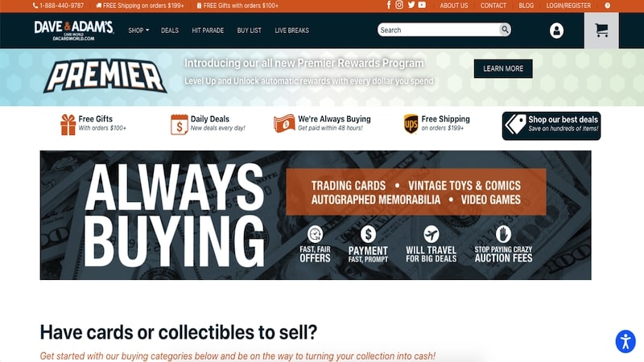
Task: Open the Twitter social icon
Action: click(x=411, y=6)
